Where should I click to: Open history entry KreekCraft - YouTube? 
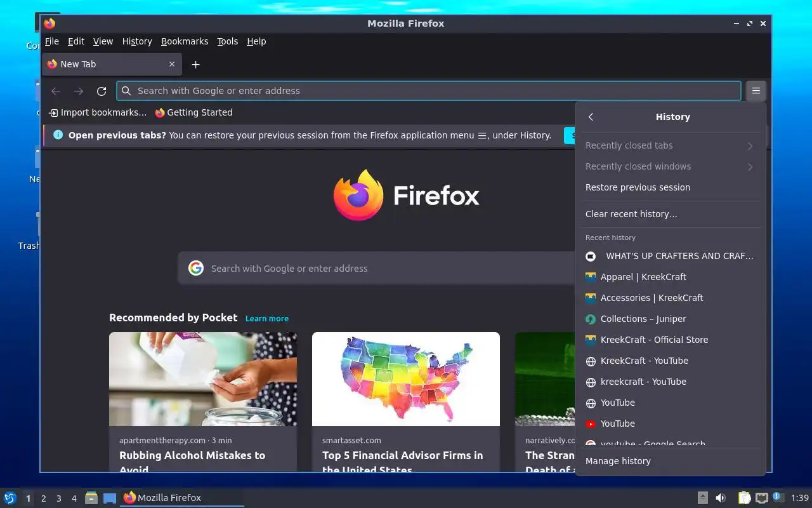tap(671, 361)
